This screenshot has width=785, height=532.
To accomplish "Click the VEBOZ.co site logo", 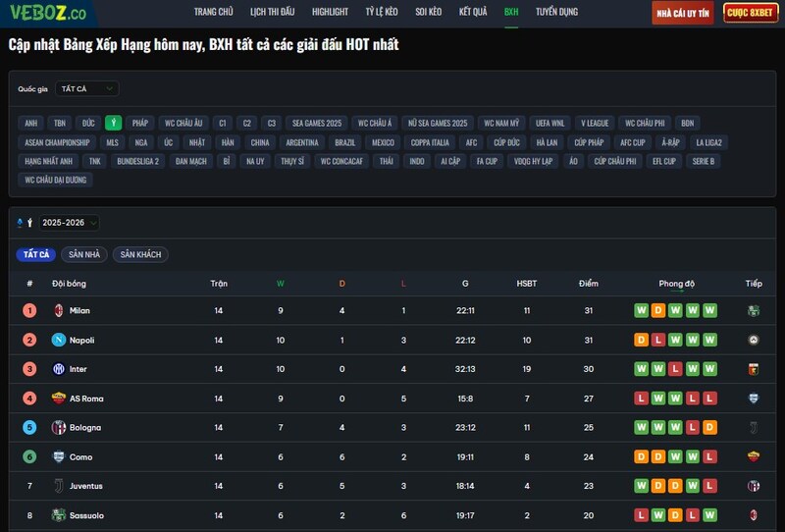I will (47, 13).
